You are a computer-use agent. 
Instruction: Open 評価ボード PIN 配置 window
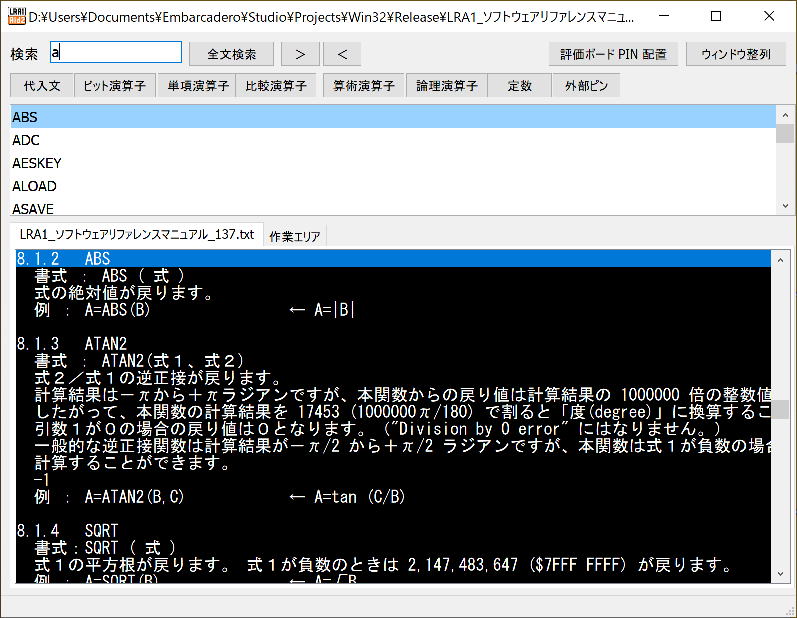(x=613, y=54)
